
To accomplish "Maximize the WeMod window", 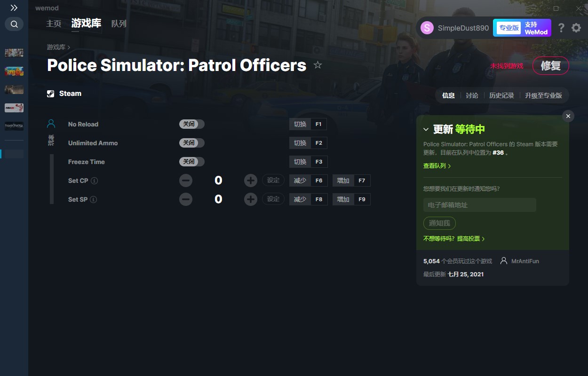I will 556,8.
